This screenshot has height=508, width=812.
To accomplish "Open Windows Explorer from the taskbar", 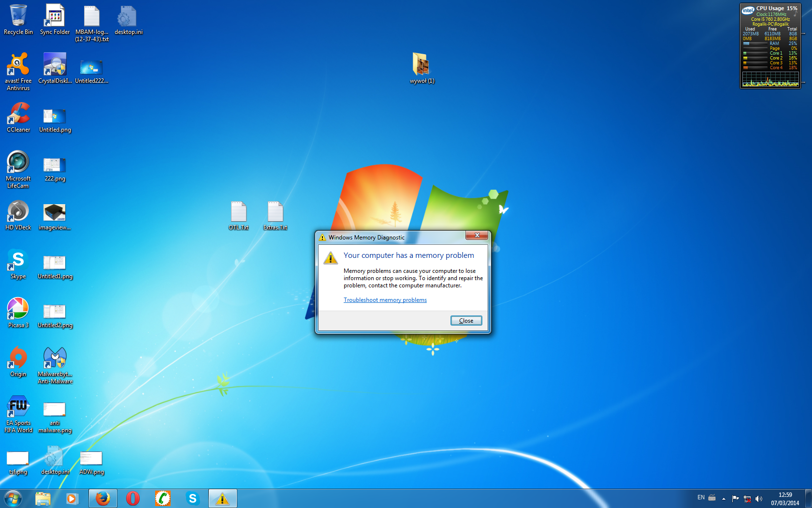I will [x=43, y=498].
